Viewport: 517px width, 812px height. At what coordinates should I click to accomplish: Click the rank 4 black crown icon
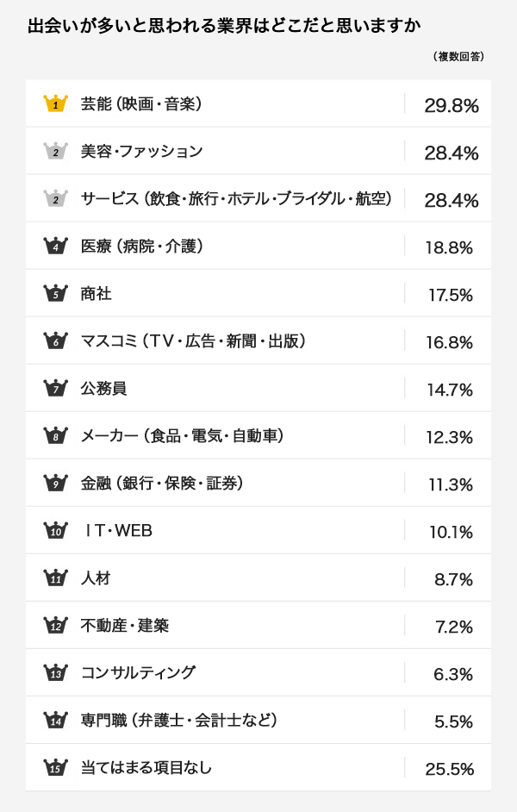point(55,246)
